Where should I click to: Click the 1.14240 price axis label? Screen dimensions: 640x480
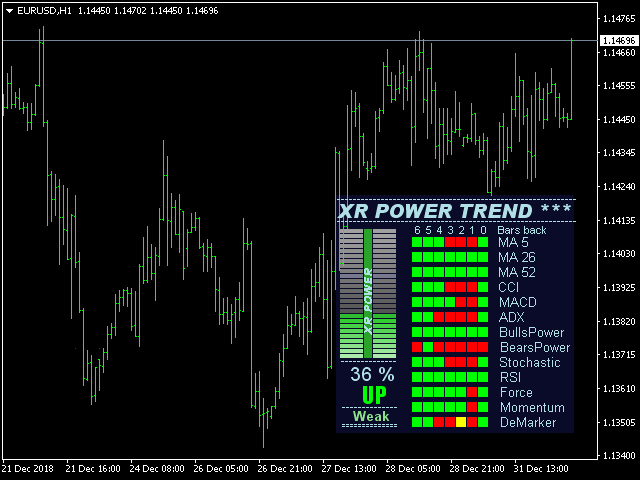[619, 187]
